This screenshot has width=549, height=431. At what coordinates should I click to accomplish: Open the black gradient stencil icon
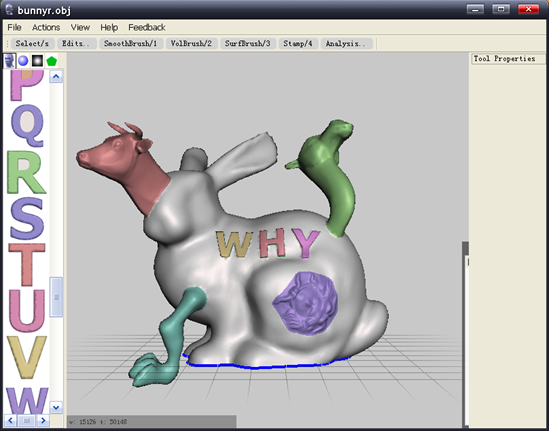coord(37,61)
